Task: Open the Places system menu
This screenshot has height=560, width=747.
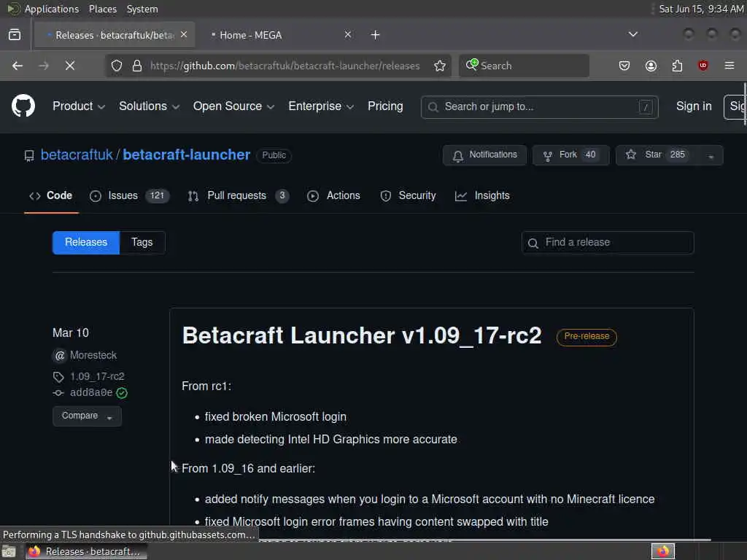Action: click(102, 9)
